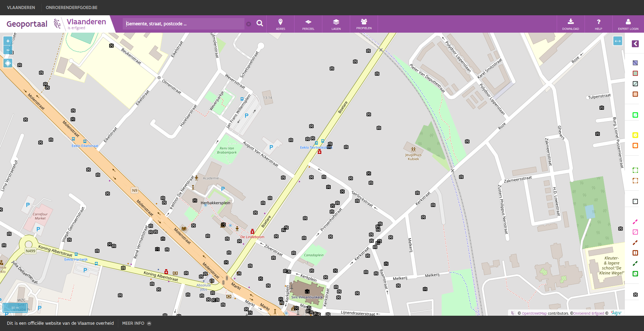Open the ADRES address search tool
This screenshot has height=331, width=644.
point(280,24)
